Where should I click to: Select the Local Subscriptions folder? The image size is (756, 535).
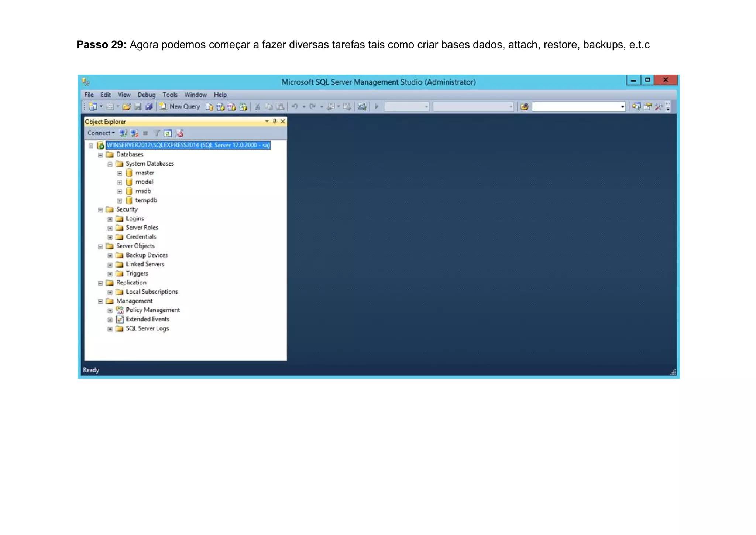pos(152,292)
